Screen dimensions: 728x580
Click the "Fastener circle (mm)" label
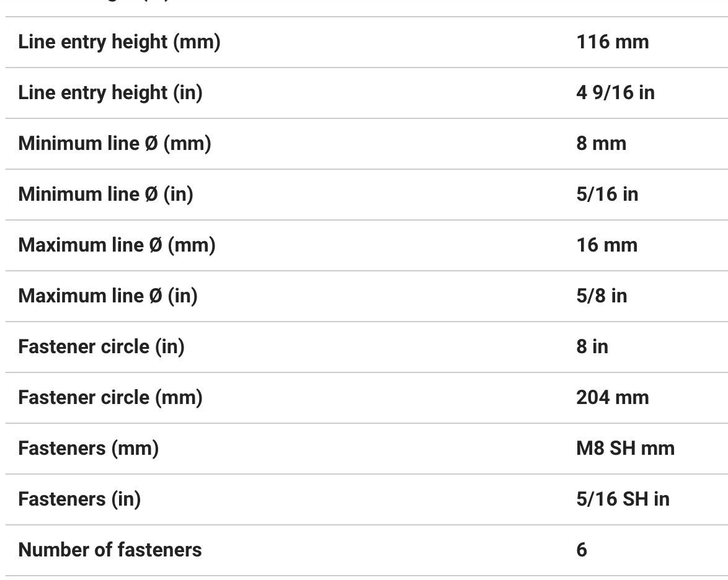point(110,398)
